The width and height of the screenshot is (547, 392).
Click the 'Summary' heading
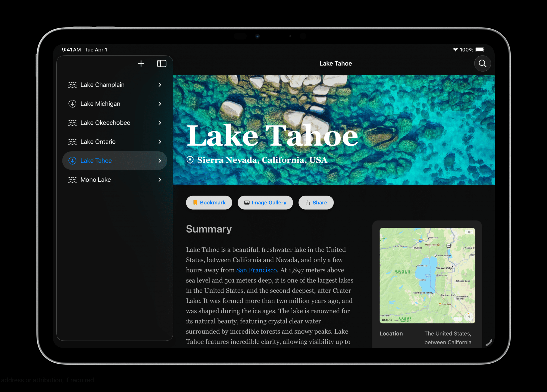[209, 229]
